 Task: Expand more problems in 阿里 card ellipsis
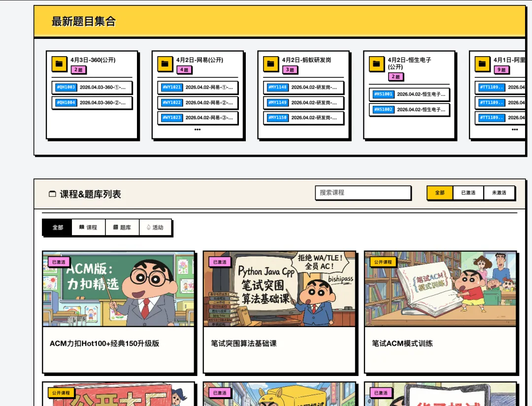515,129
